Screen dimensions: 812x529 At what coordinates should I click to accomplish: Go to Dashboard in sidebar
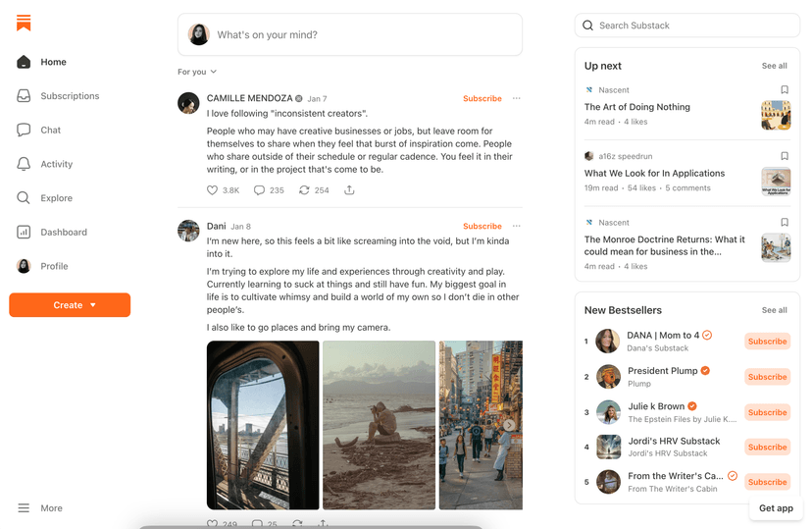point(64,233)
